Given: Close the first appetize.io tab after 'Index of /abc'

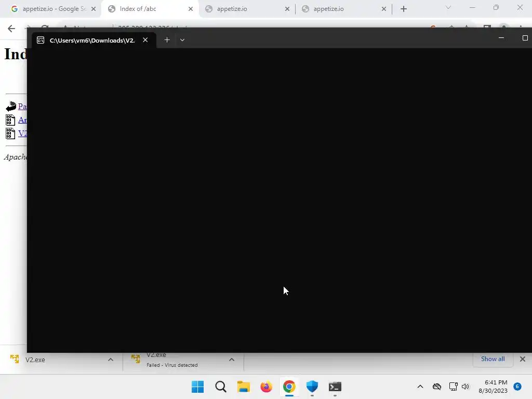Looking at the screenshot, I should pos(287,9).
